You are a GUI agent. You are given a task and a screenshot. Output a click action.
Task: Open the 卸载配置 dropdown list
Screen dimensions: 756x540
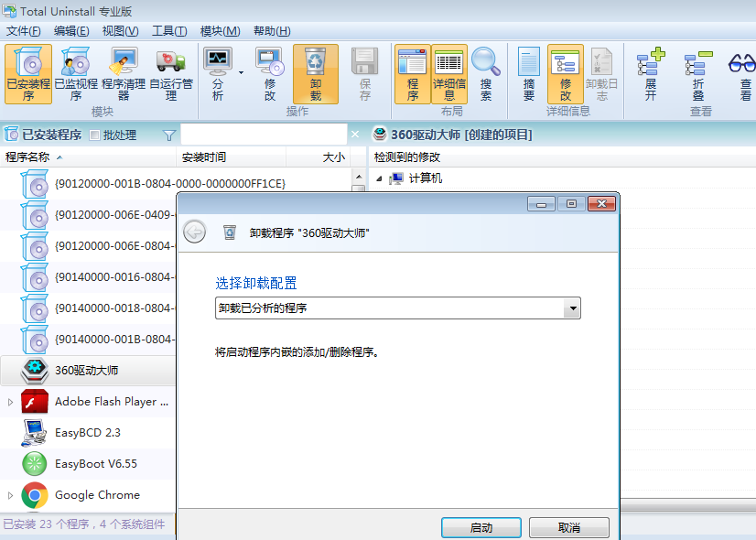(x=573, y=308)
